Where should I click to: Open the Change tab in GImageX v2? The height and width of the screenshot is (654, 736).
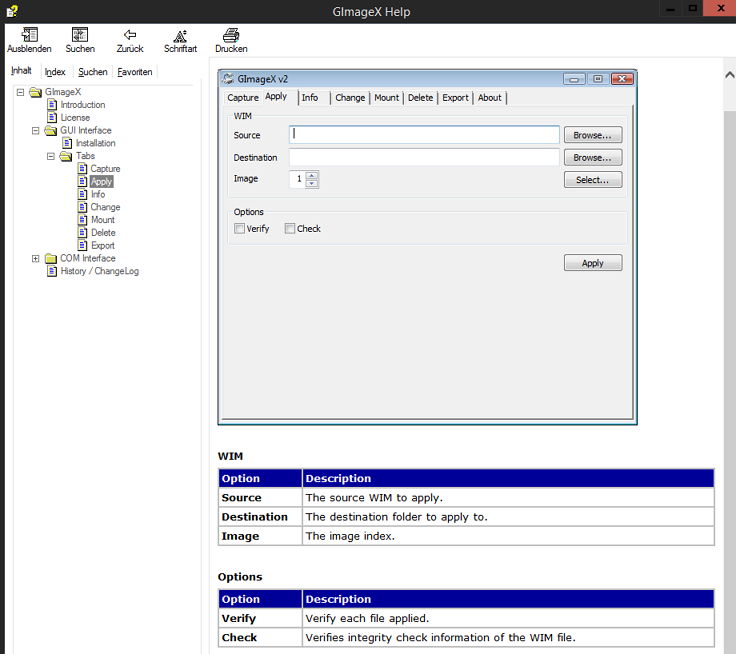coord(350,98)
